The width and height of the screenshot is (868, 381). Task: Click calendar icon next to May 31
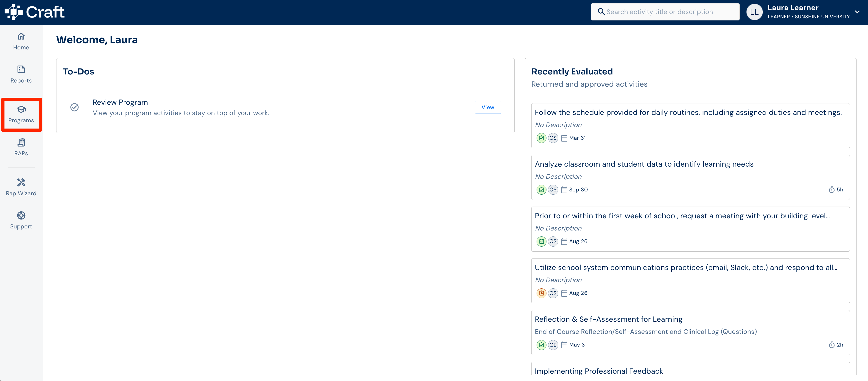(564, 345)
